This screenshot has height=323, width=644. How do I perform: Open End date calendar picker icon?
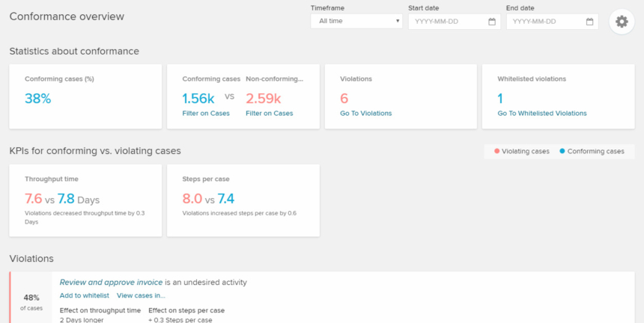(x=589, y=22)
